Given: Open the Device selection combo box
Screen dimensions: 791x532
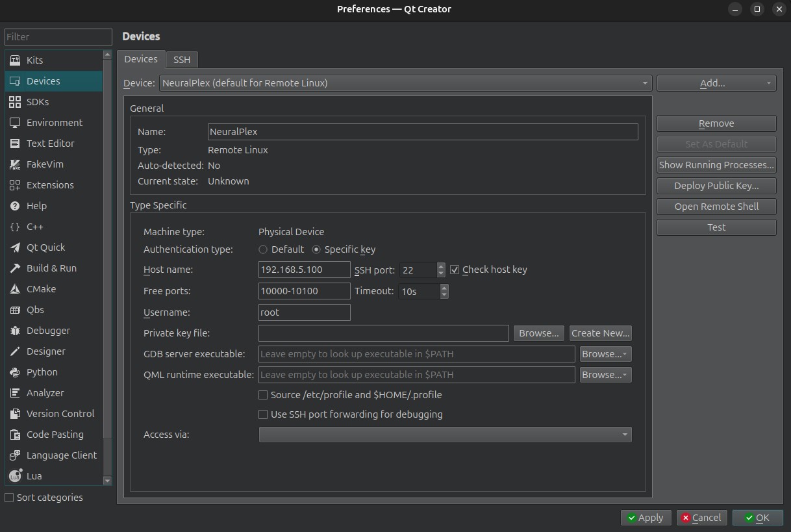Looking at the screenshot, I should coord(405,83).
